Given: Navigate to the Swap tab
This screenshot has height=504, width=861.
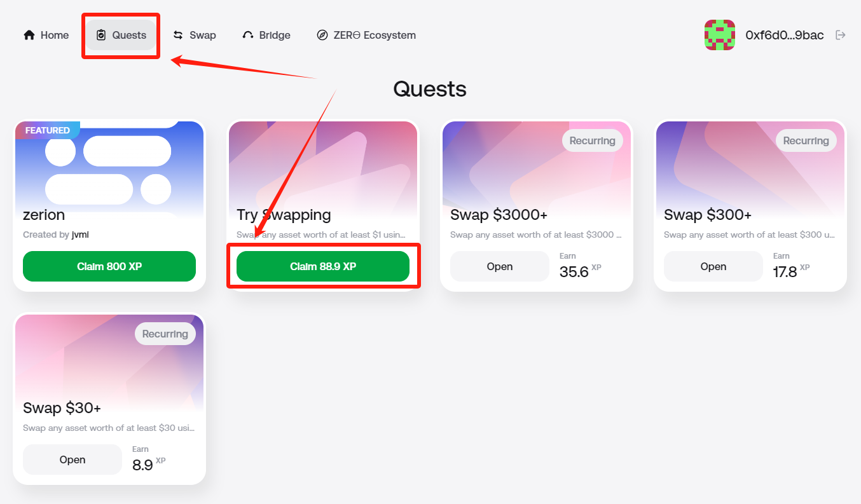Looking at the screenshot, I should click(x=195, y=35).
